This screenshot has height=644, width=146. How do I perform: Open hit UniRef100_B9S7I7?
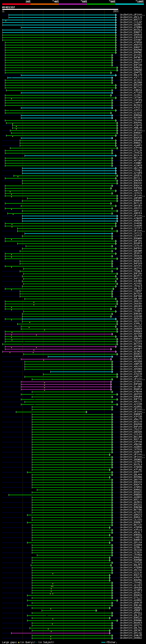click(x=131, y=20)
